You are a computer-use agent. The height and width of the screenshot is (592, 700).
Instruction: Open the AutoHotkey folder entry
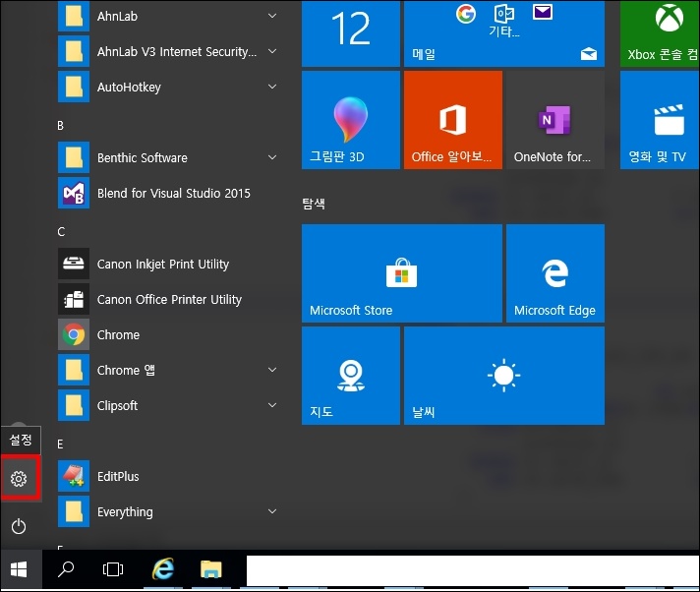point(170,87)
